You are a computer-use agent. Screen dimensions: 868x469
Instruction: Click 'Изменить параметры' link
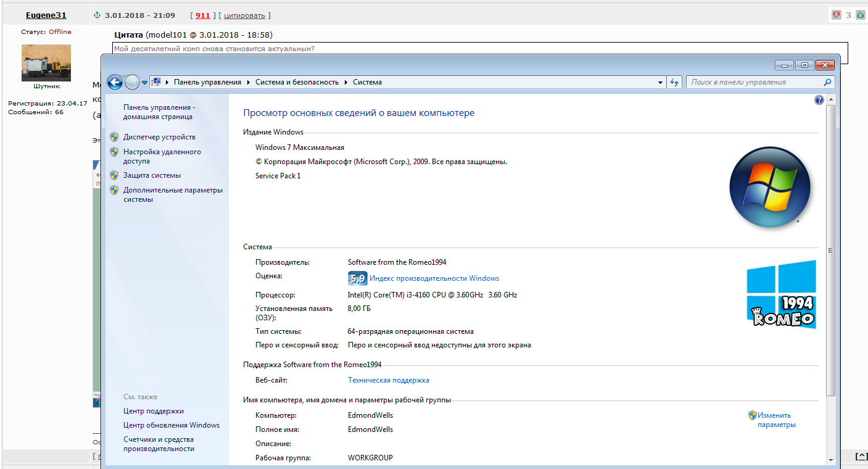coord(777,420)
